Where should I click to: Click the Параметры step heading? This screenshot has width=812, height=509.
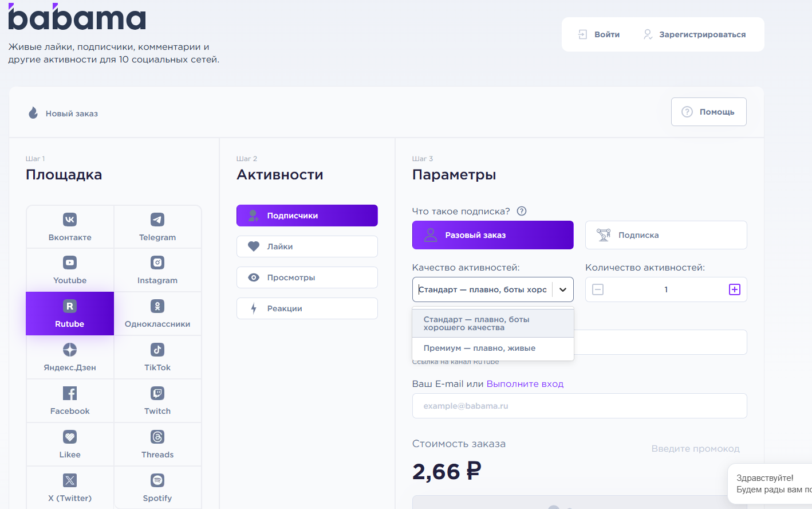click(454, 175)
